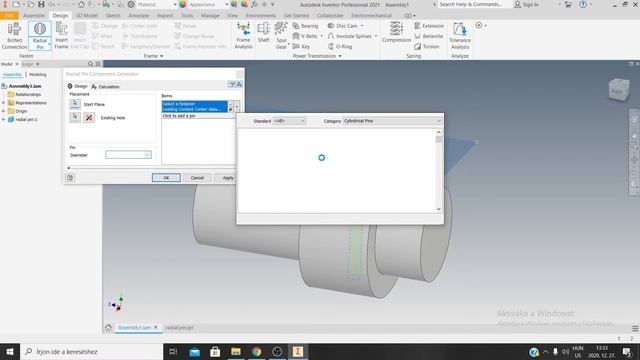Open Windows Start menu
This screenshot has width=640, height=360.
(10, 351)
